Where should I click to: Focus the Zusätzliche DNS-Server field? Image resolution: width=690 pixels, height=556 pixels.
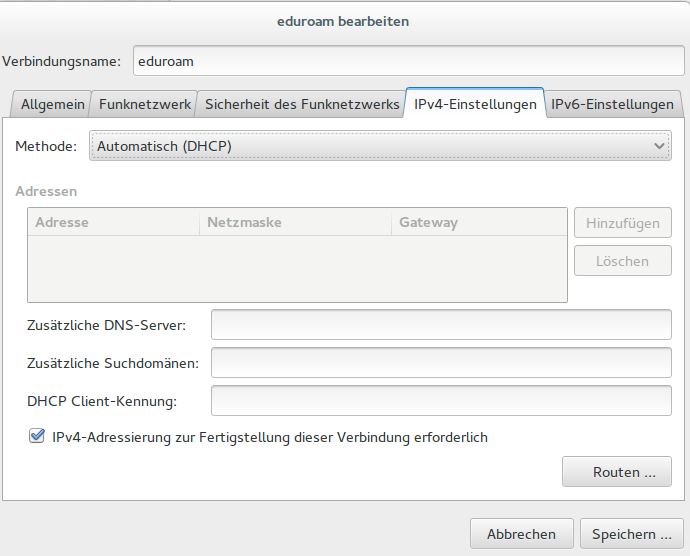click(x=441, y=325)
